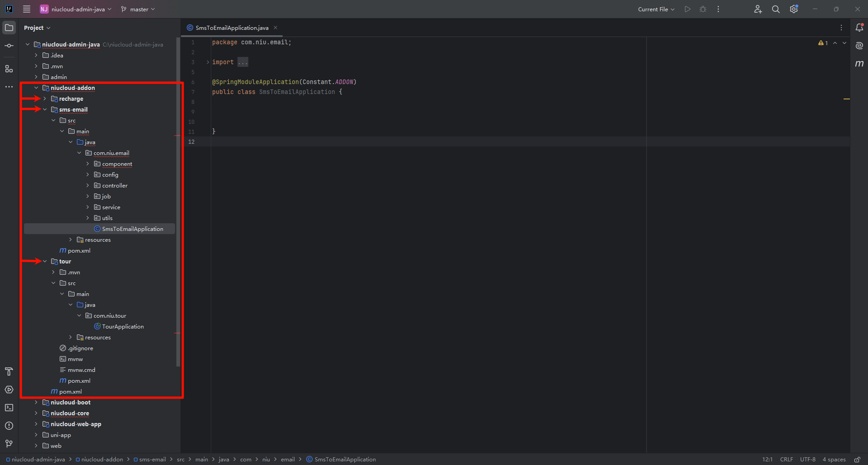Open IDE settings gear

pyautogui.click(x=794, y=9)
